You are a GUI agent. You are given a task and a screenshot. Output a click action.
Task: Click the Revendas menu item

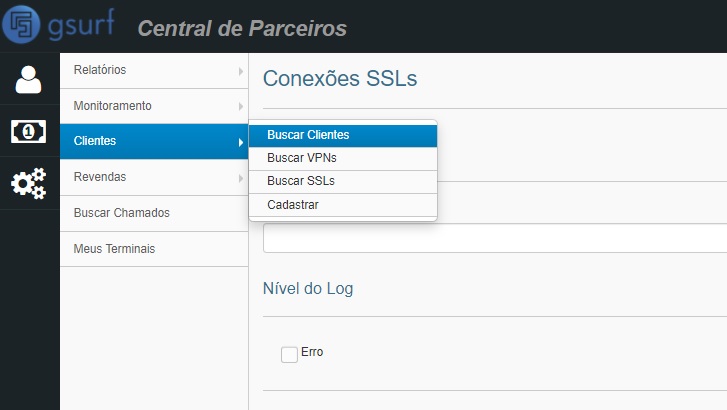(x=100, y=178)
